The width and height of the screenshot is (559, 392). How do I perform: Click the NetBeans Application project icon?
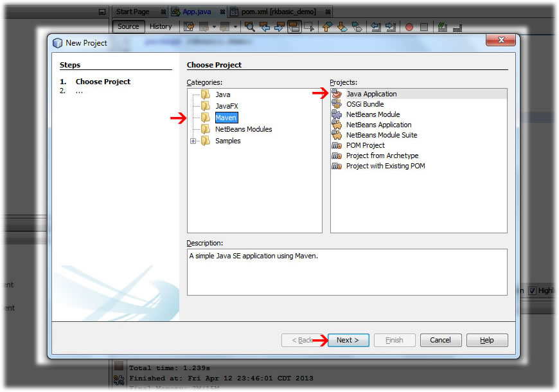pyautogui.click(x=337, y=125)
